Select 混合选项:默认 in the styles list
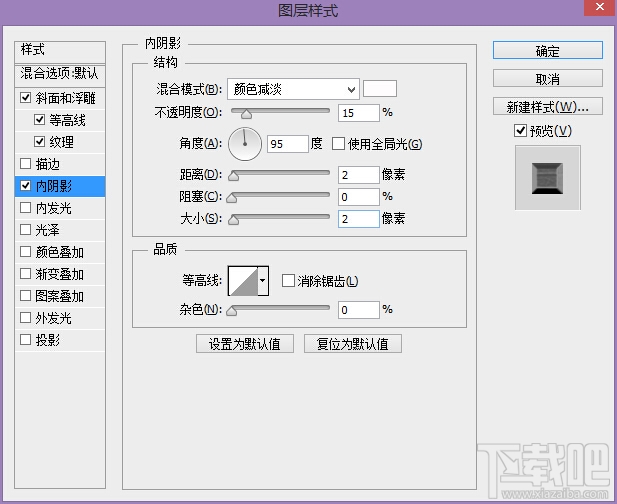 [x=60, y=74]
